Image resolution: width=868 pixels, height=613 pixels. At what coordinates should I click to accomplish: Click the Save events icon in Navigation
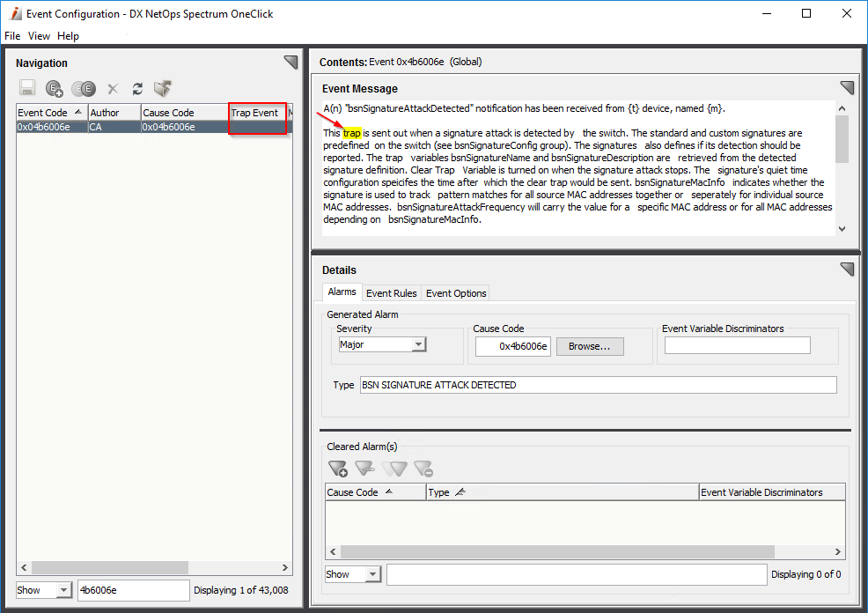(27, 88)
